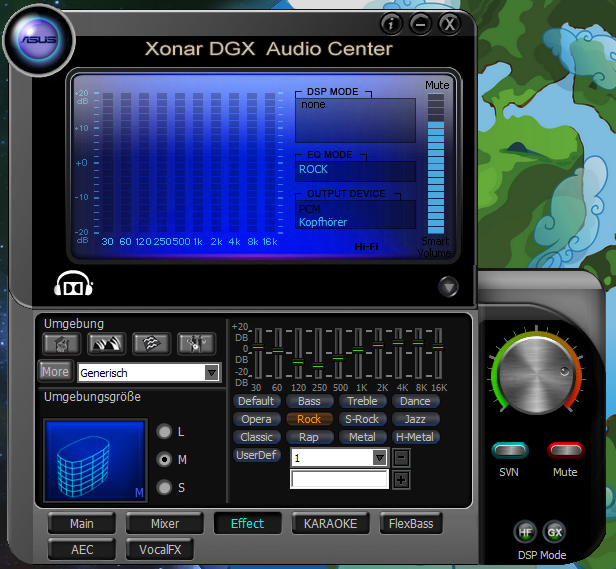This screenshot has height=569, width=616.
Task: Adjust the 1K equalizer slider
Action: click(358, 350)
